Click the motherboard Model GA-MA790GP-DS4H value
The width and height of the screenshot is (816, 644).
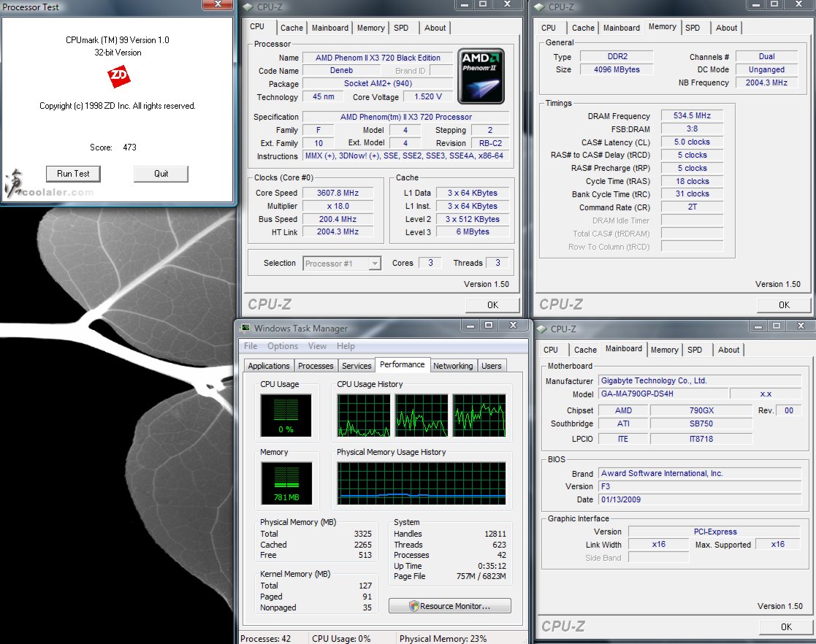[663, 394]
